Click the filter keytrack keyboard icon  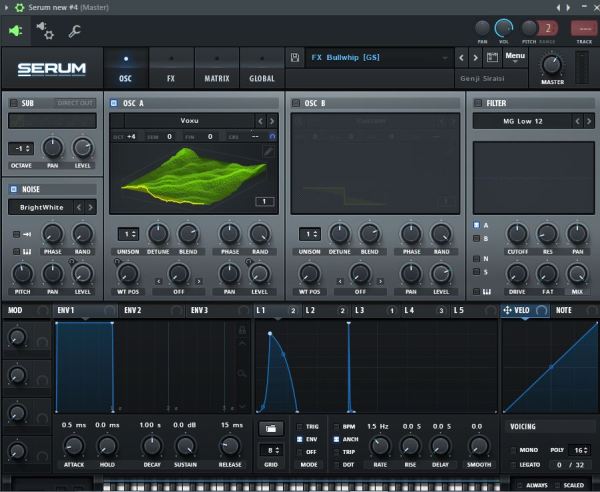click(x=487, y=292)
